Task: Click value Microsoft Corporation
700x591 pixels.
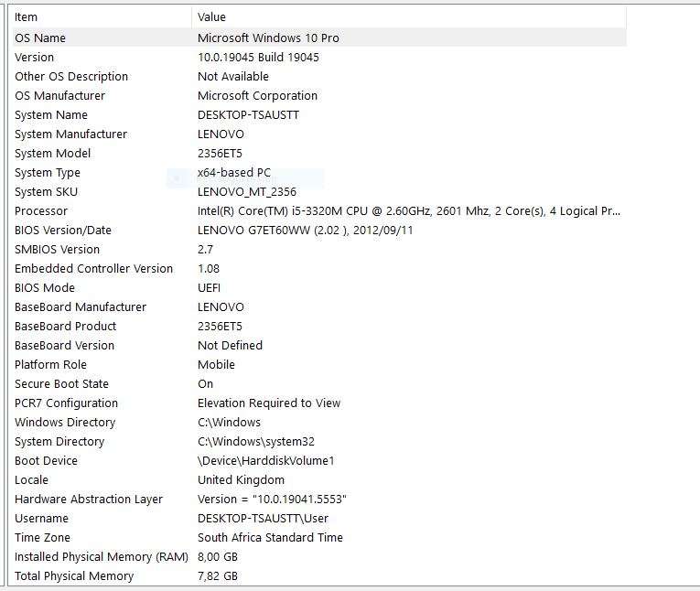Action: point(258,95)
